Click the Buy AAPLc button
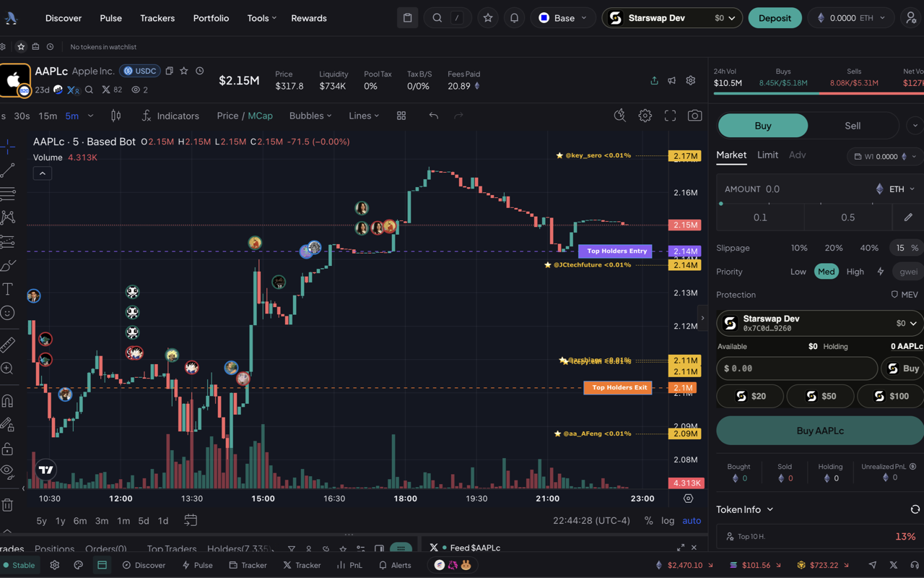Image resolution: width=924 pixels, height=578 pixels. coord(820,431)
